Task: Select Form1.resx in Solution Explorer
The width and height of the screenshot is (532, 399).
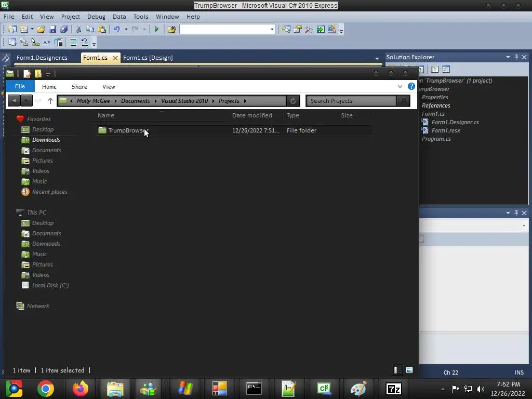Action: point(446,130)
